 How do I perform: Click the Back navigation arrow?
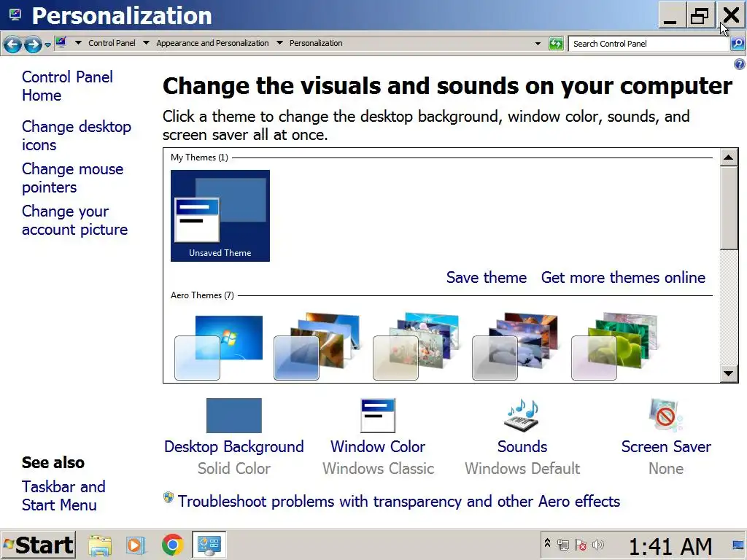13,44
